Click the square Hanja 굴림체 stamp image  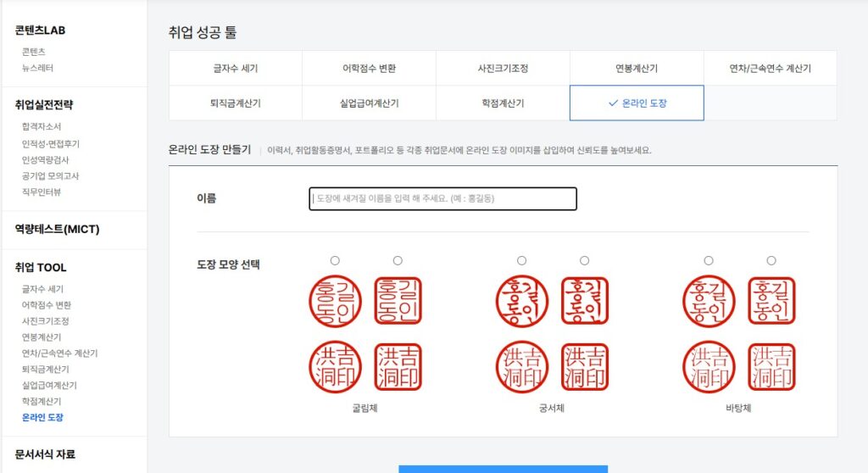click(x=398, y=367)
